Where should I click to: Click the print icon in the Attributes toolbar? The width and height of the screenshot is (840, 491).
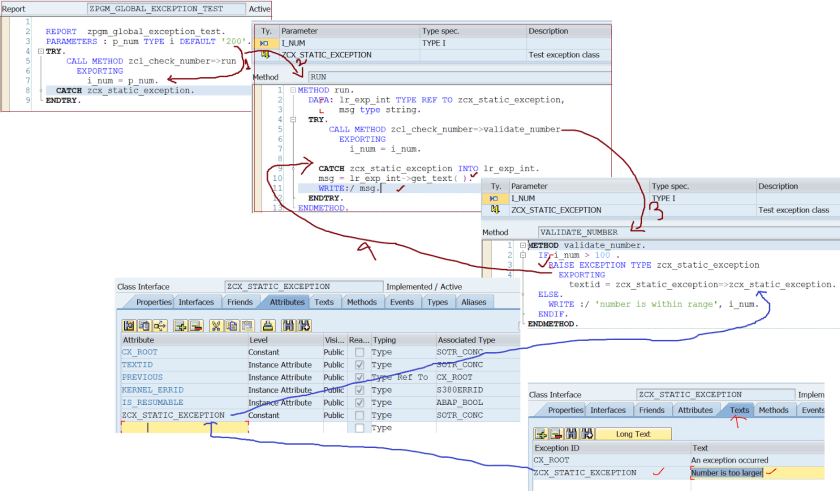(x=268, y=325)
